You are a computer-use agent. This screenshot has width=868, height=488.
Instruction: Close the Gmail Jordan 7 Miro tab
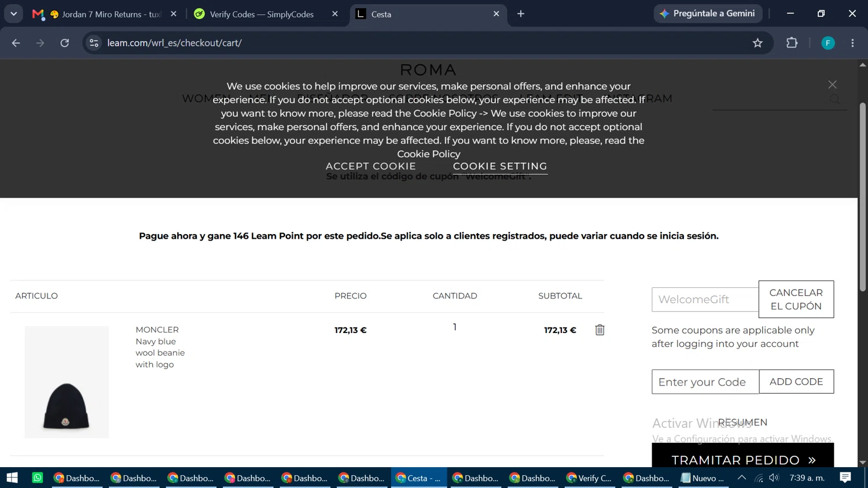174,14
